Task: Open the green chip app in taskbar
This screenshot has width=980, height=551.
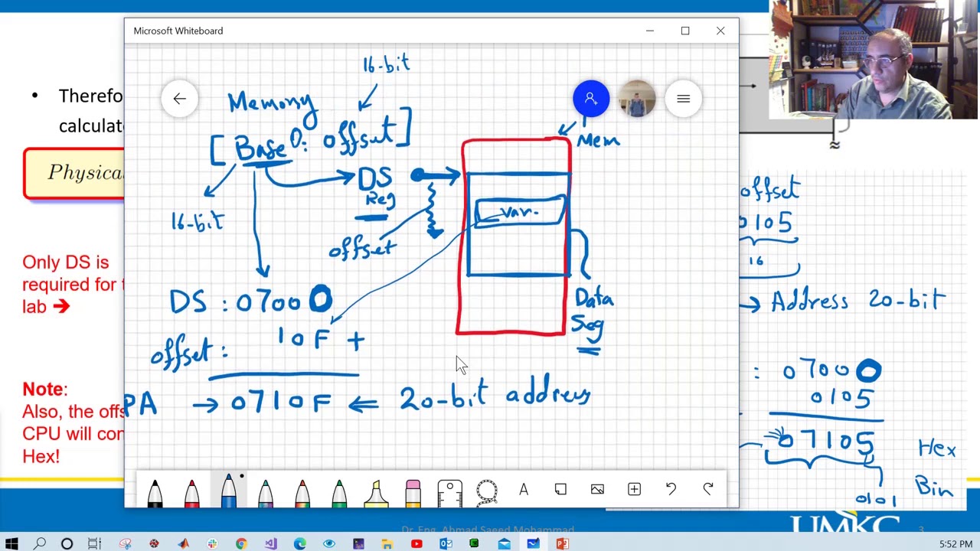Action: pyautogui.click(x=475, y=544)
